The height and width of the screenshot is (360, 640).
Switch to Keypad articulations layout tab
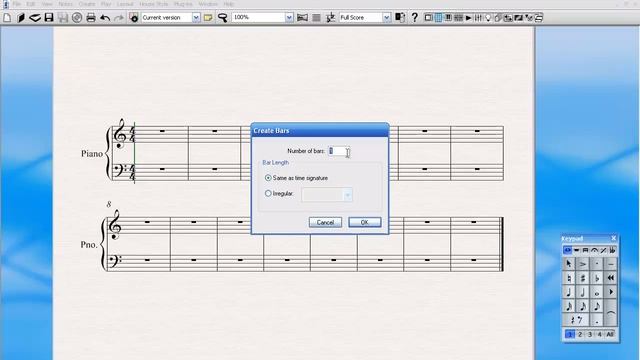pos(594,250)
